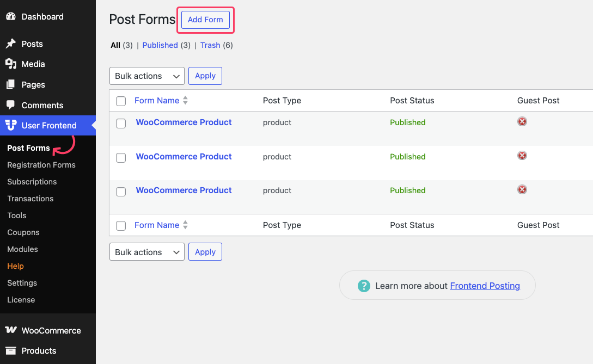Click the red guest post icon in second row

coord(522,156)
